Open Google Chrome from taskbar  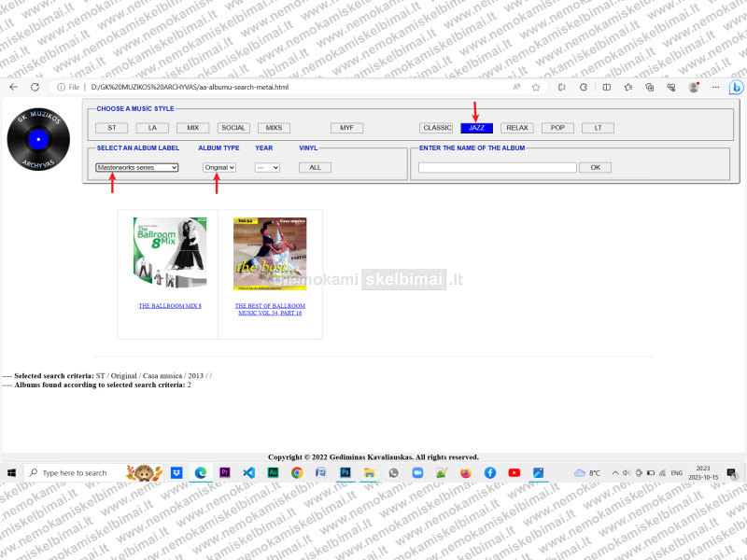point(297,472)
